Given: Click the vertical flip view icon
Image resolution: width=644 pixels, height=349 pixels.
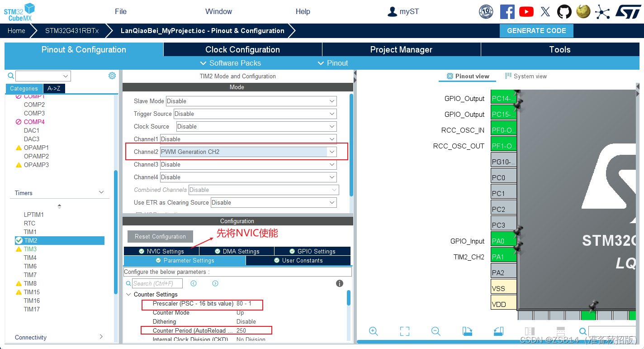Looking at the screenshot, I should pos(530,331).
